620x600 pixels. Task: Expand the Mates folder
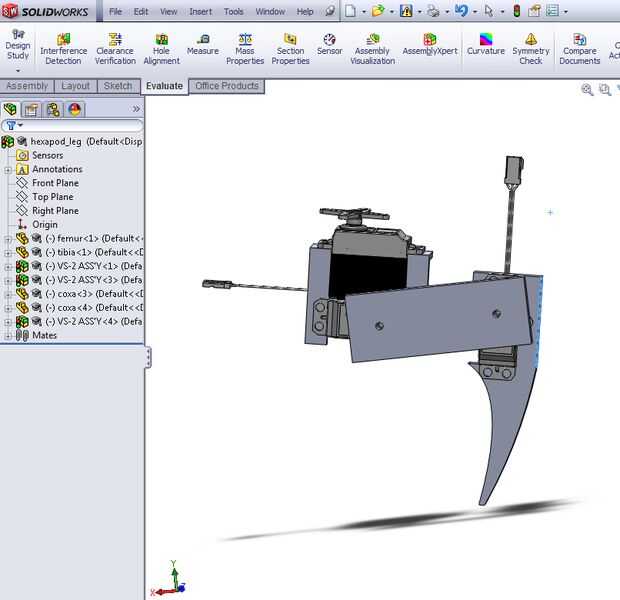[8, 336]
